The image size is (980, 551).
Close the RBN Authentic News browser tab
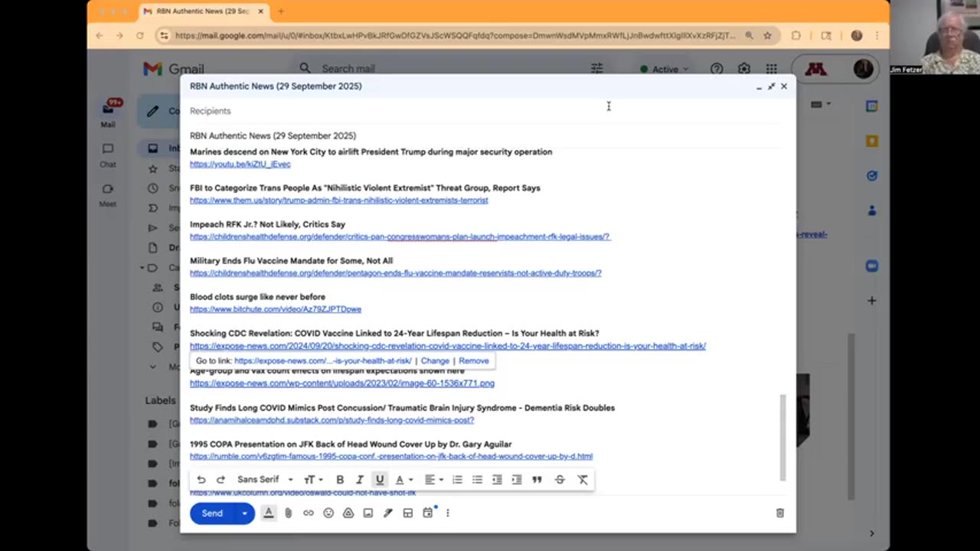click(261, 11)
